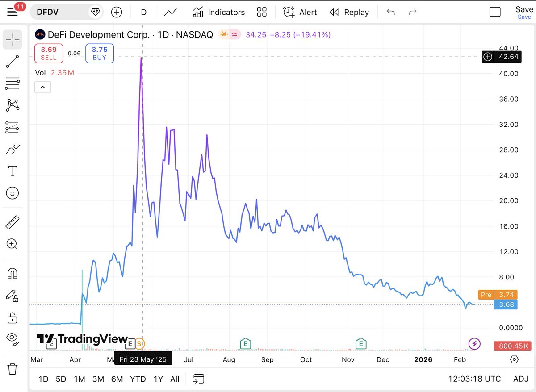This screenshot has height=392, width=536.
Task: Change the chart type line icon
Action: 170,12
